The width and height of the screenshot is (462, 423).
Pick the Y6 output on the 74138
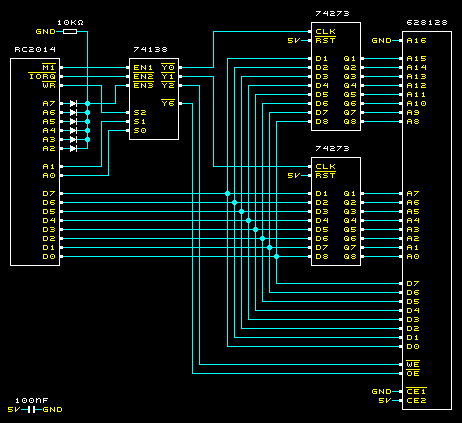(x=168, y=103)
